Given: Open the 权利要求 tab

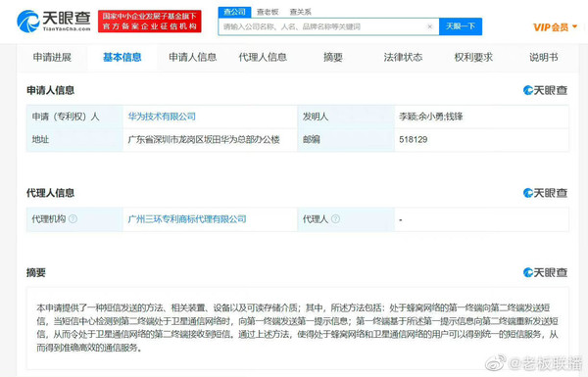Looking at the screenshot, I should [x=473, y=58].
